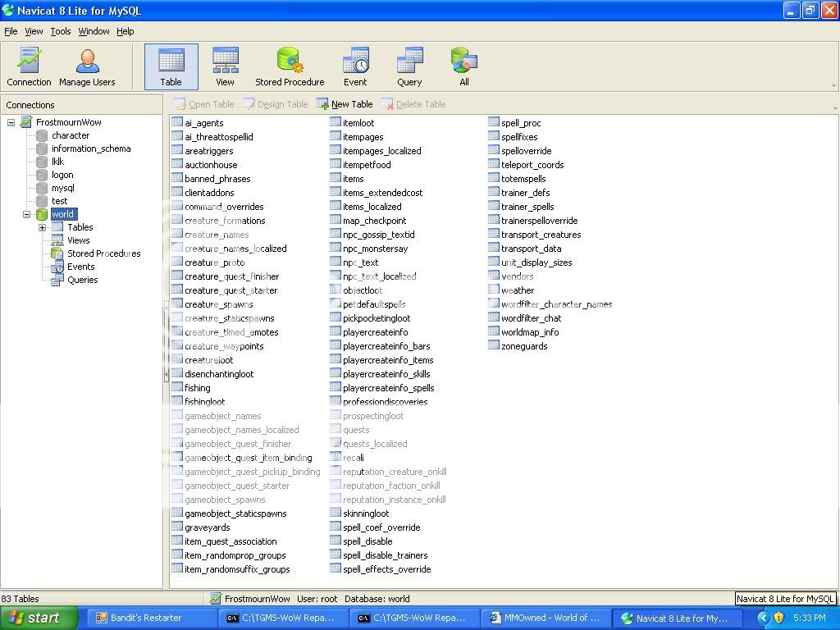Open the Stored Procedure icon
This screenshot has width=840, height=630.
pyautogui.click(x=290, y=67)
